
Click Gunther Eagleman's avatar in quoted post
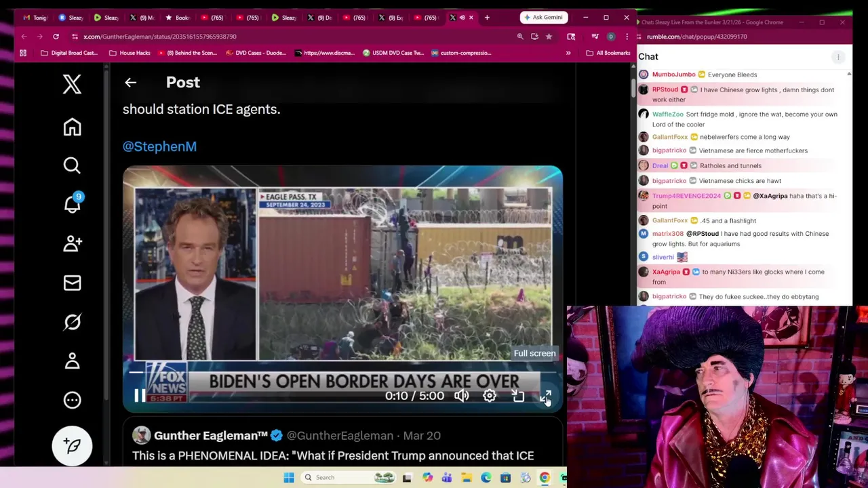tap(141, 435)
